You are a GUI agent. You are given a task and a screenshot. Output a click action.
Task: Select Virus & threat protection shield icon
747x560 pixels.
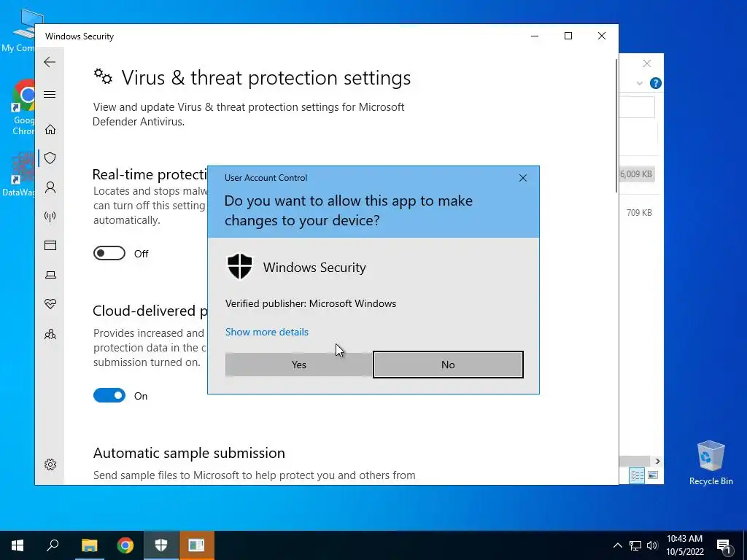(50, 158)
